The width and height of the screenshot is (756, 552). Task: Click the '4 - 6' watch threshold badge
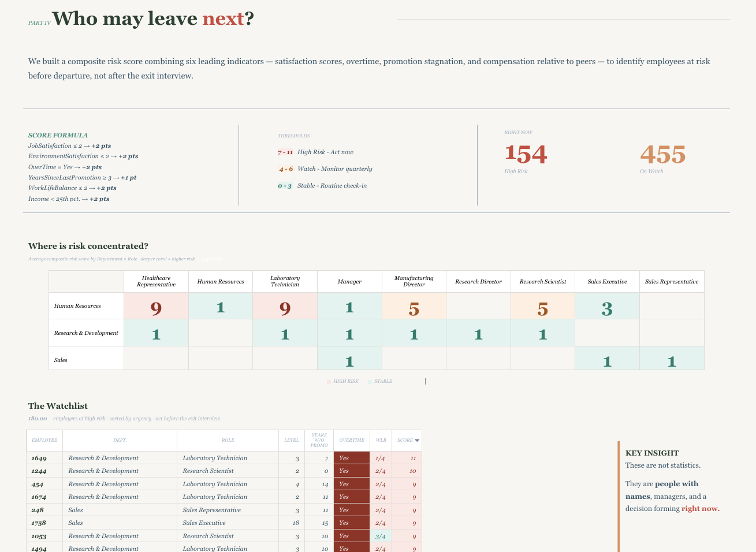286,169
